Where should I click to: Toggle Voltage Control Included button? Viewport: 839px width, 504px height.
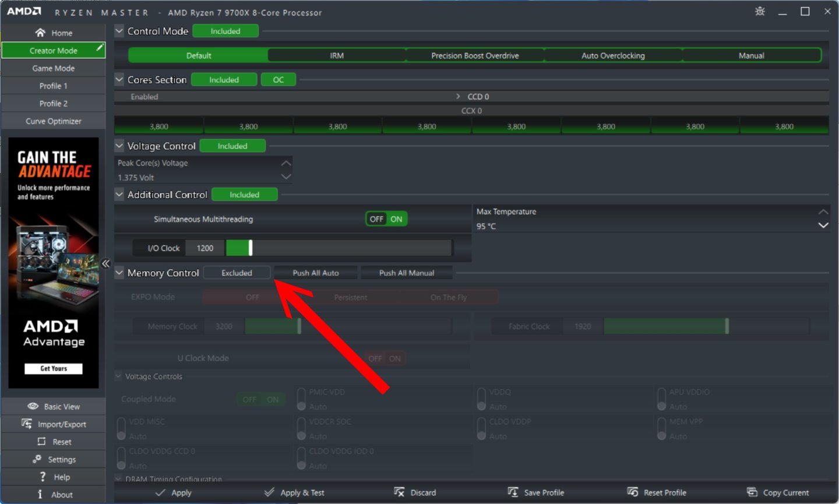[232, 146]
